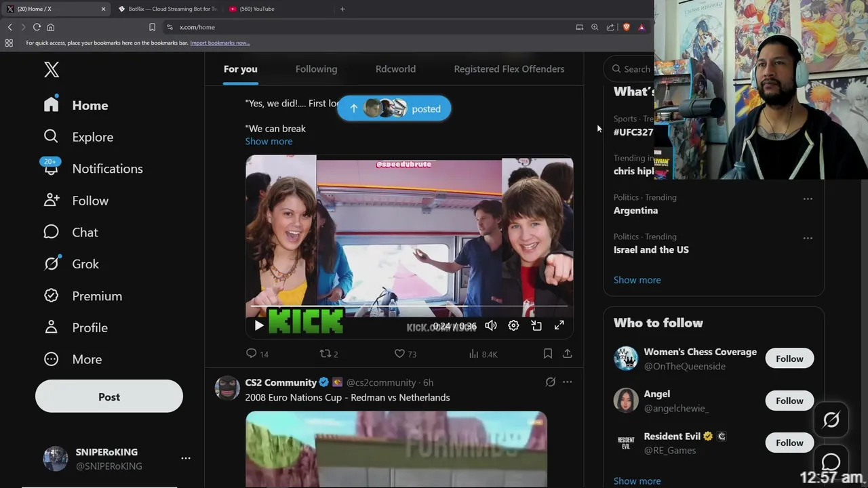Image resolution: width=868 pixels, height=488 pixels.
Task: Open Brave shields icon
Action: click(x=626, y=27)
